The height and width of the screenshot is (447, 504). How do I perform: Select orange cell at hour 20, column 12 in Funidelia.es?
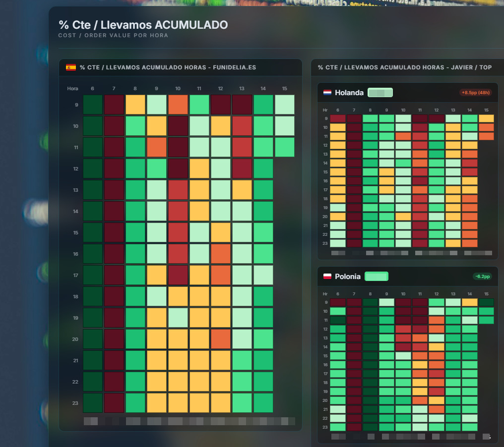(x=220, y=339)
